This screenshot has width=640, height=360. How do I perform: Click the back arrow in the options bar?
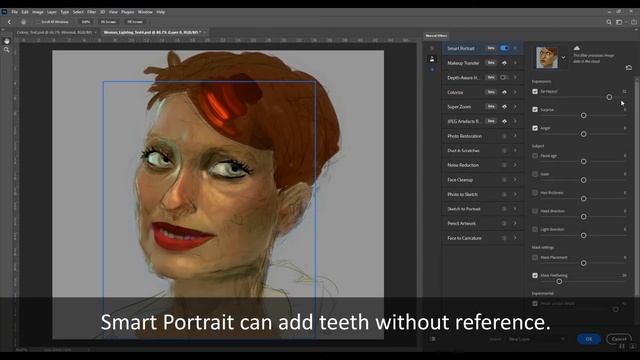[x=9, y=22]
